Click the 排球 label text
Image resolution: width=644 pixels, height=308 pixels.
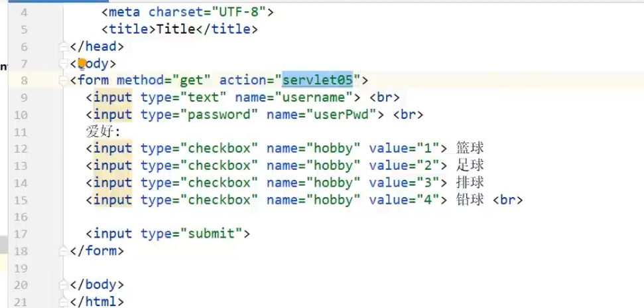(470, 182)
